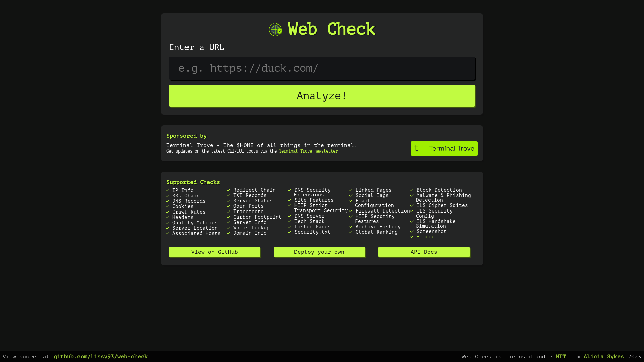Image resolution: width=644 pixels, height=362 pixels.
Task: Click the 'Supported Checks' heading
Action: tap(193, 182)
